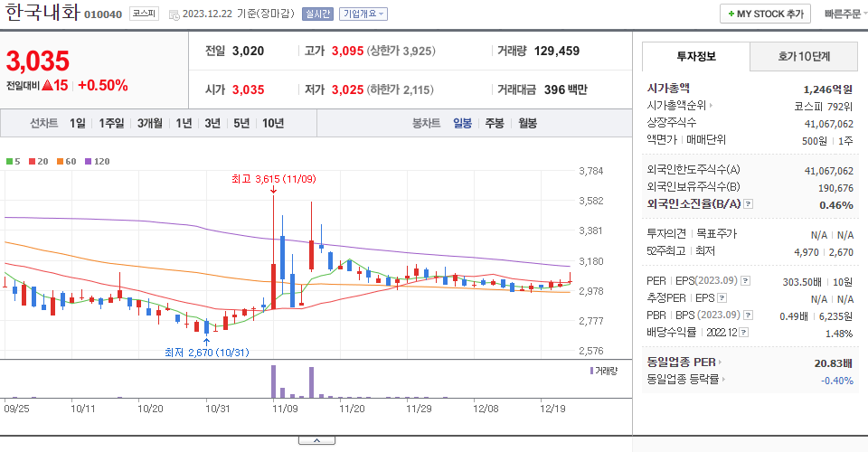Screen dimensions: 868x452
Task: Click the 12/19 date label on axis
Action: (553, 409)
